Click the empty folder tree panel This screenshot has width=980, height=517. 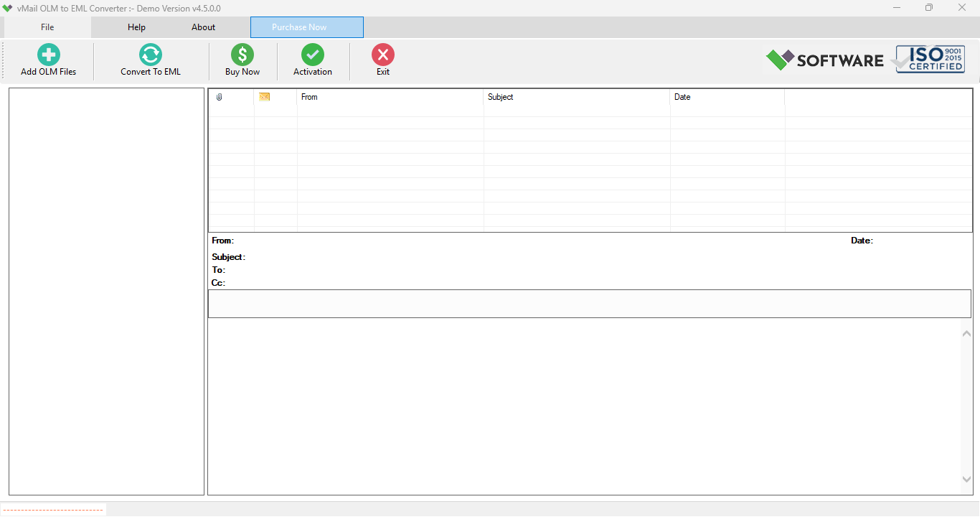[x=105, y=287]
